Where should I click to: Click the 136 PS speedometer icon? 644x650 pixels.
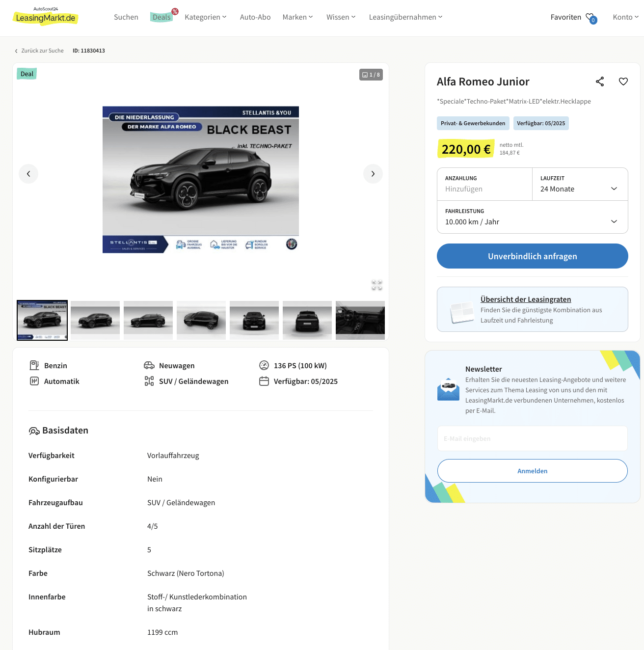tap(264, 365)
